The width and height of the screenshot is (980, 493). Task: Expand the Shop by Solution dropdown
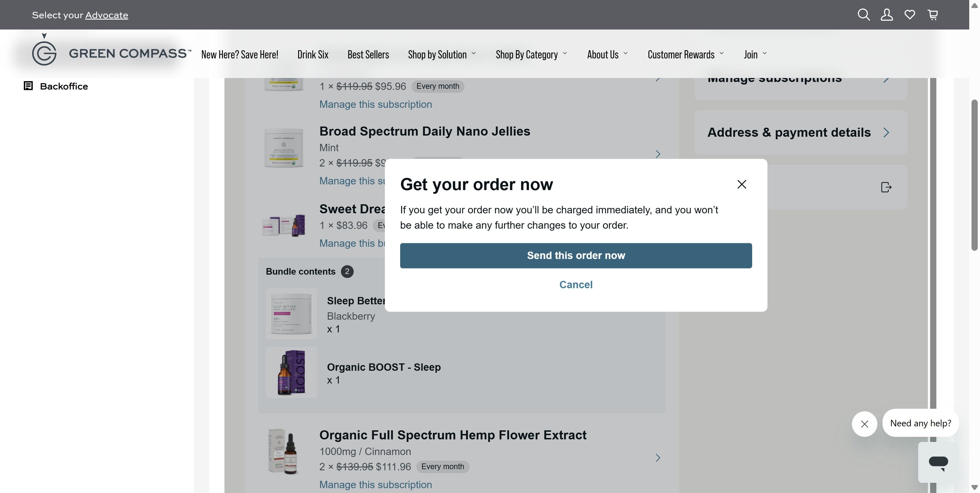442,54
